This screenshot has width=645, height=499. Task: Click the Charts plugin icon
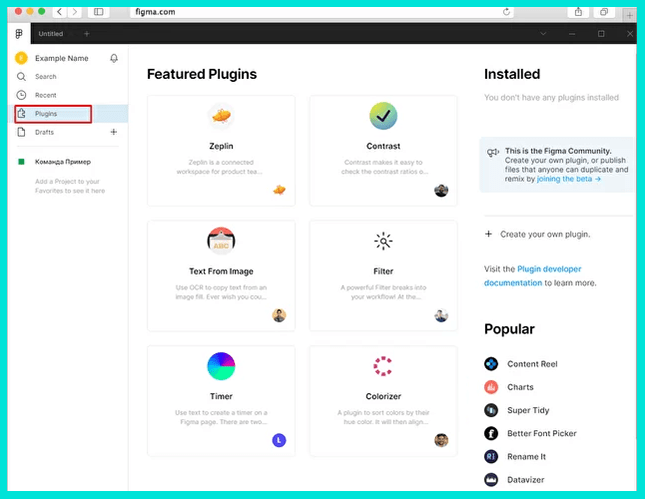point(491,387)
